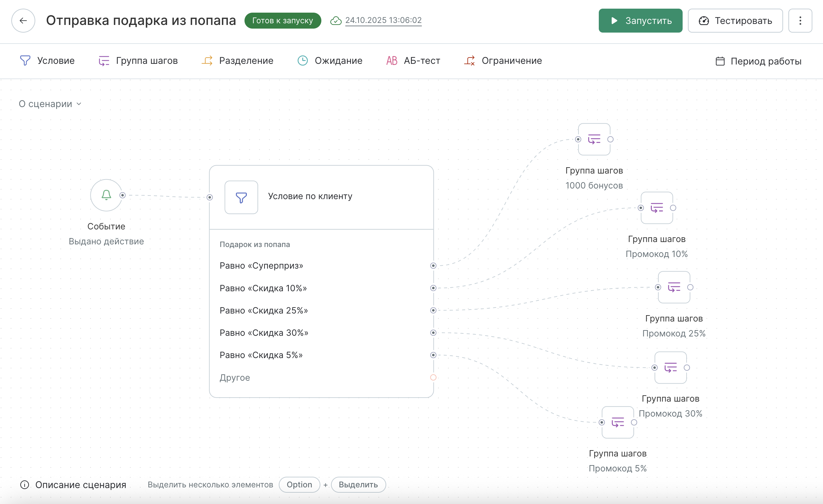Open the 'Период работы' settings

tap(758, 61)
